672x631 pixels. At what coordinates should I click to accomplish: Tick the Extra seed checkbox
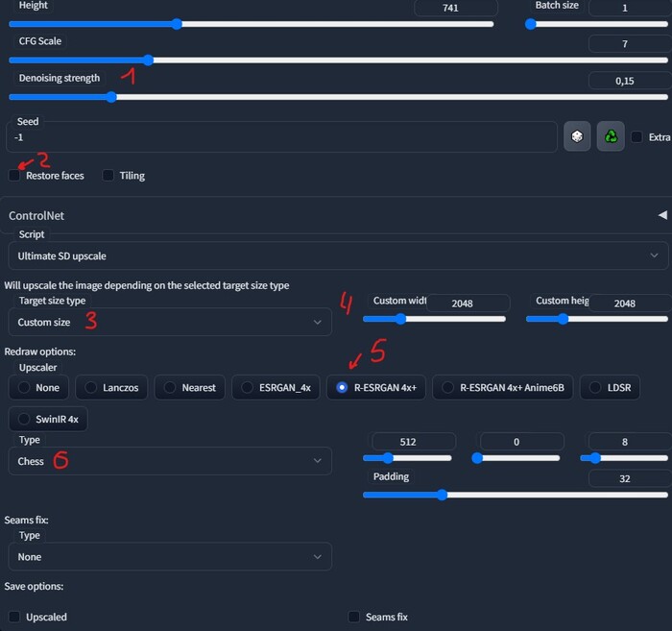pos(636,137)
